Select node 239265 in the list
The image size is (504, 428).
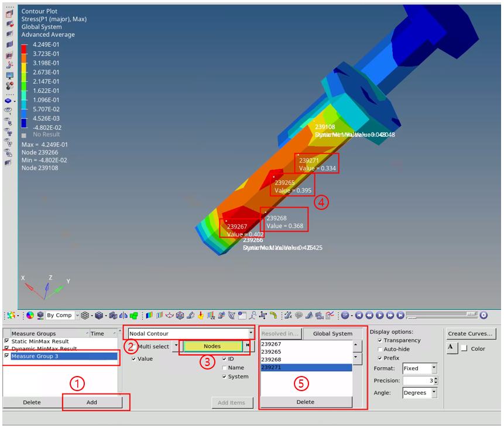click(x=306, y=351)
